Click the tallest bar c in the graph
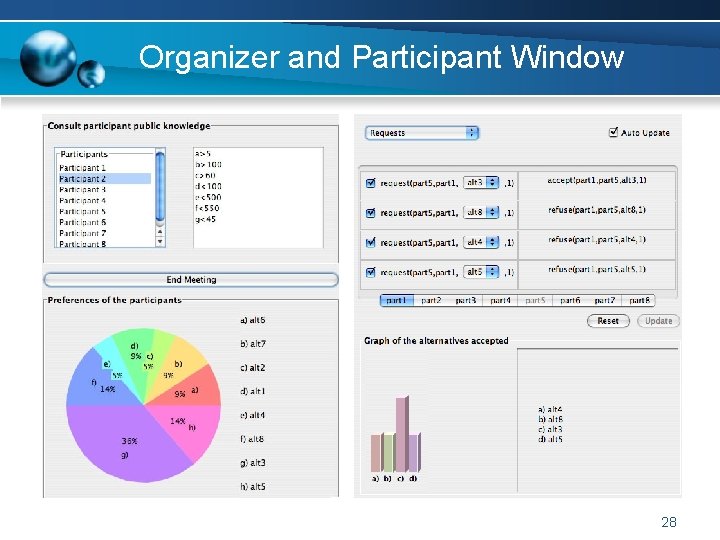 coord(402,434)
